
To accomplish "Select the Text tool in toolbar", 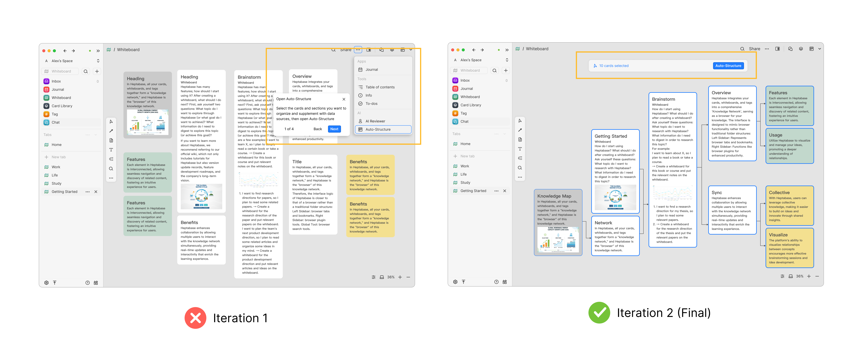I will pos(111,150).
